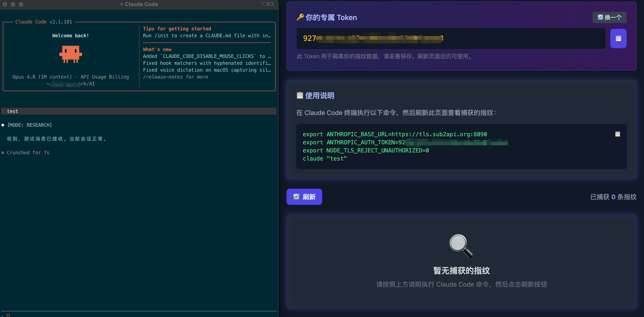
Task: Click the 'Tips for getting started' heading
Action: tap(177, 29)
